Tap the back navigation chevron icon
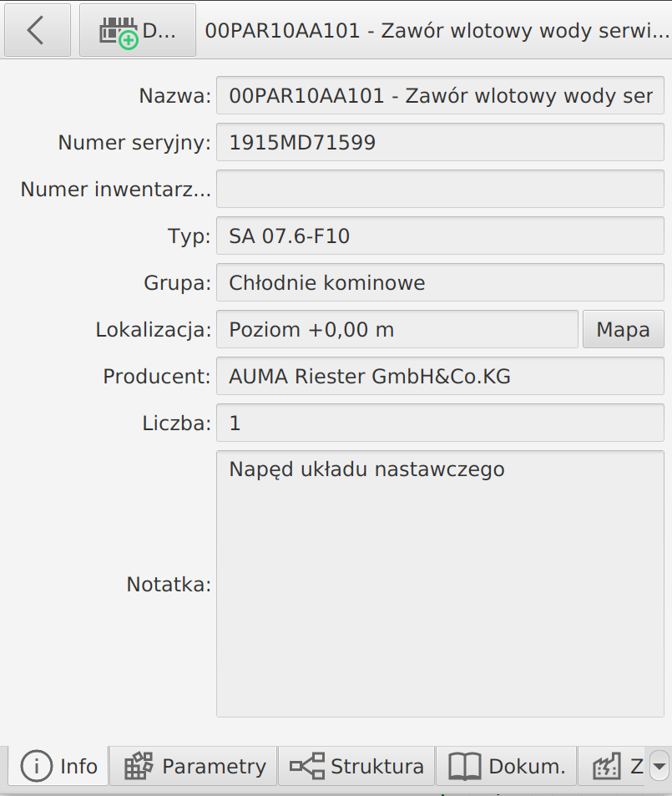 click(x=37, y=30)
